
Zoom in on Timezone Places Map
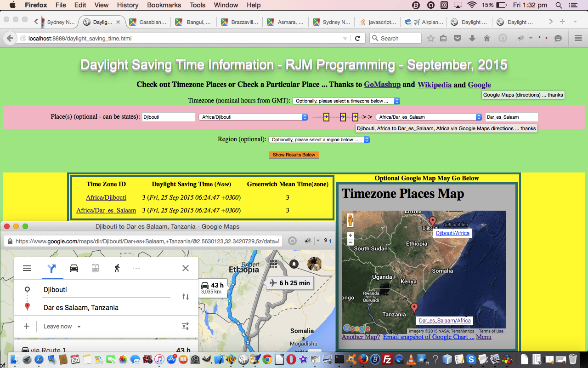coord(351,236)
